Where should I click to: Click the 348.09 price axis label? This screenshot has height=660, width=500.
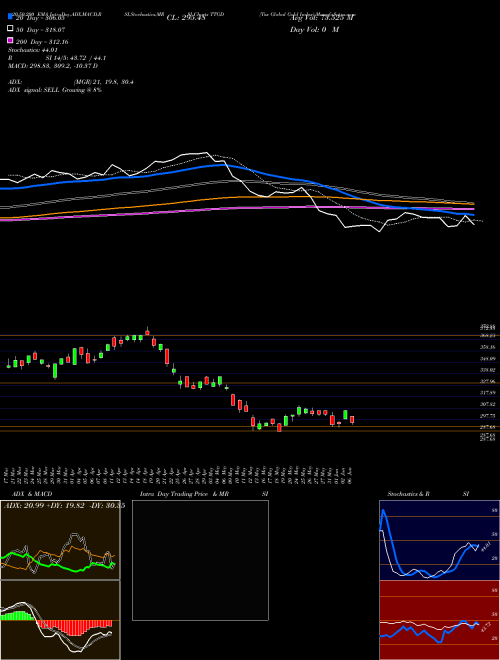click(x=487, y=359)
